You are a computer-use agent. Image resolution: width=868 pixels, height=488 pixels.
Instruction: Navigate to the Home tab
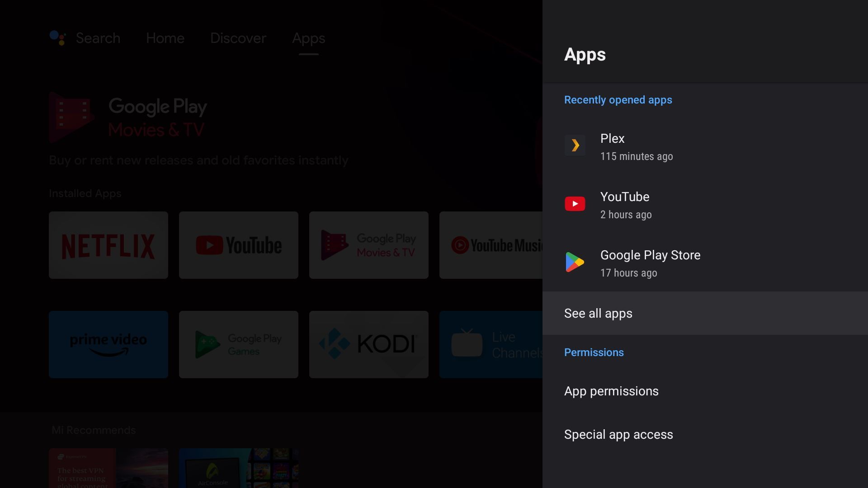(165, 38)
